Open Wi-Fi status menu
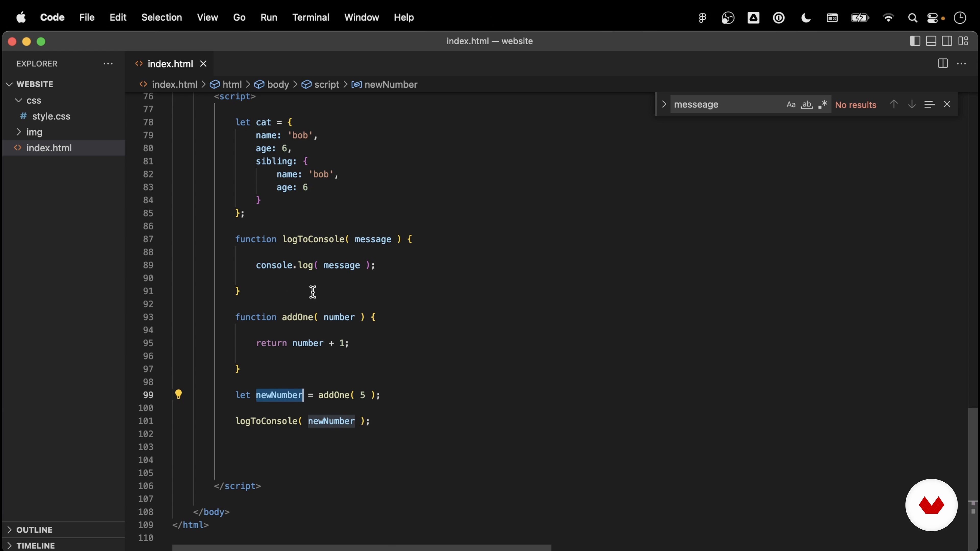This screenshot has height=551, width=980. (888, 18)
